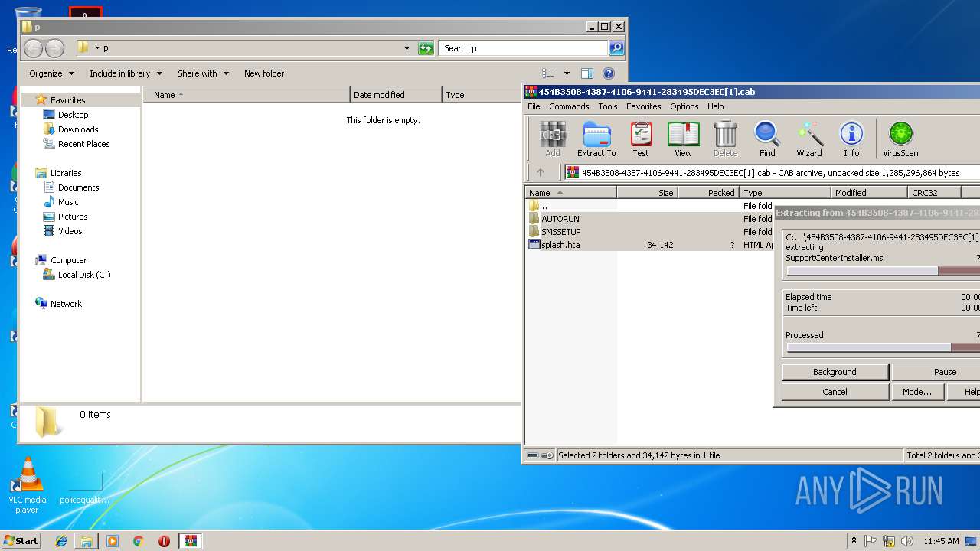Click the taskbar clock showing 11:45 AM
This screenshot has width=980, height=551.
(941, 541)
